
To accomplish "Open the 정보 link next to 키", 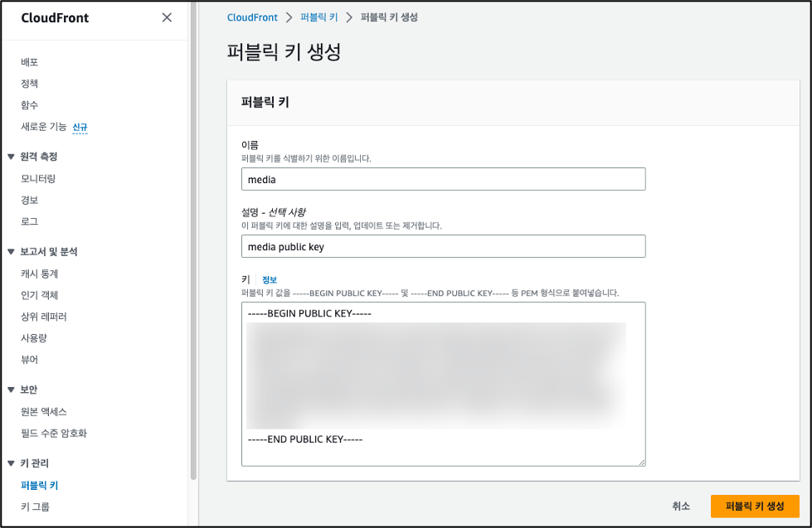I will click(x=270, y=280).
